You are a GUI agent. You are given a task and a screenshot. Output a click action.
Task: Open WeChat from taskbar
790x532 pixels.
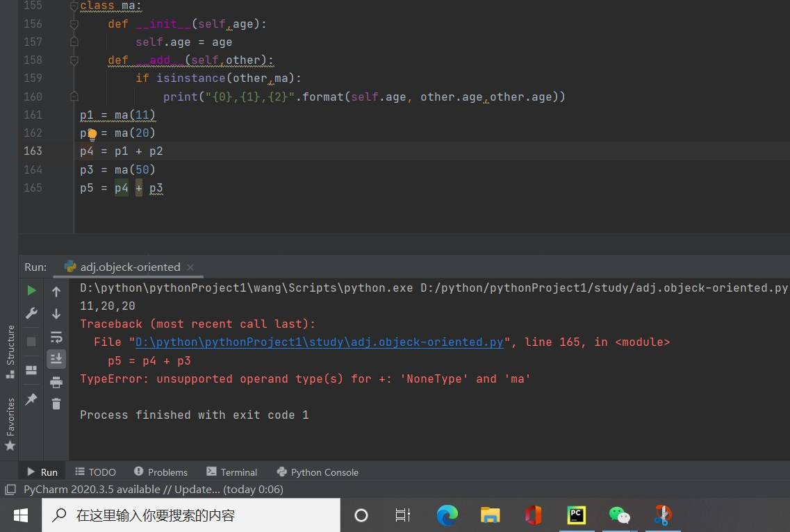[x=620, y=515]
